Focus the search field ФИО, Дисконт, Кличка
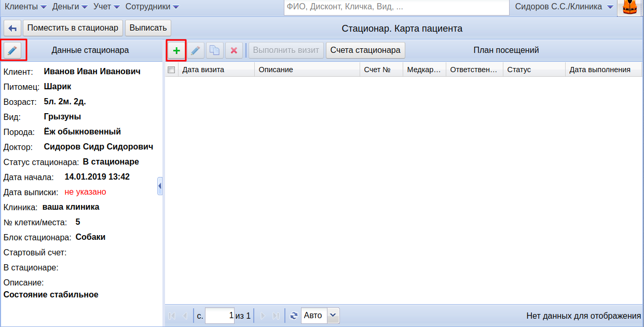644x327 pixels. click(396, 7)
